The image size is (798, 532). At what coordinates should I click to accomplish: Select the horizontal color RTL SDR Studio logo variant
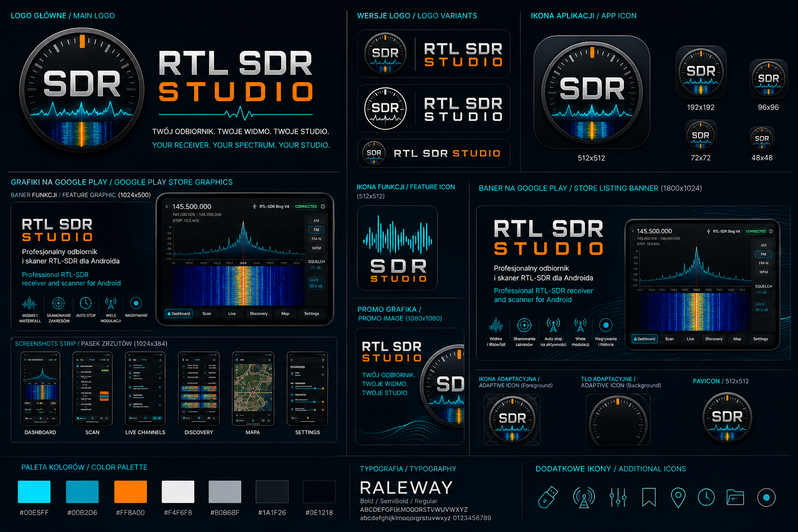(x=434, y=54)
